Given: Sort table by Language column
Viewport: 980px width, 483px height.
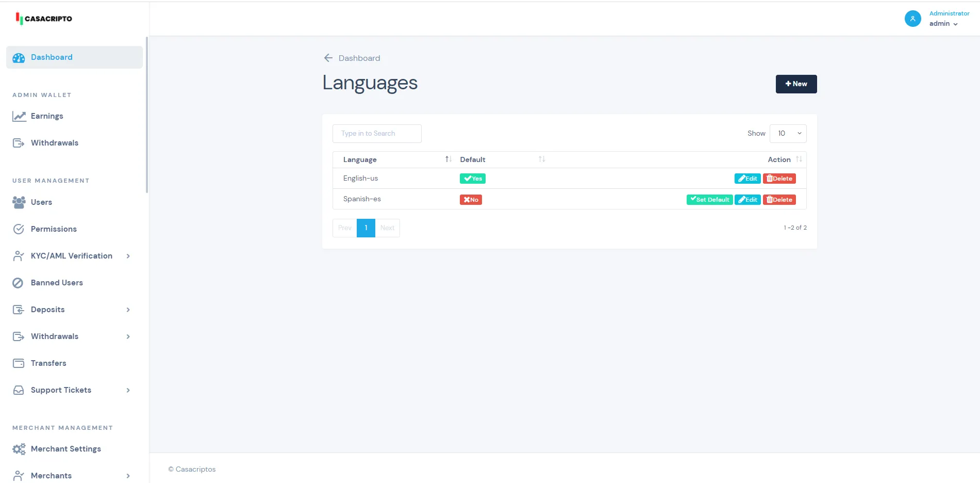Looking at the screenshot, I should [x=448, y=159].
